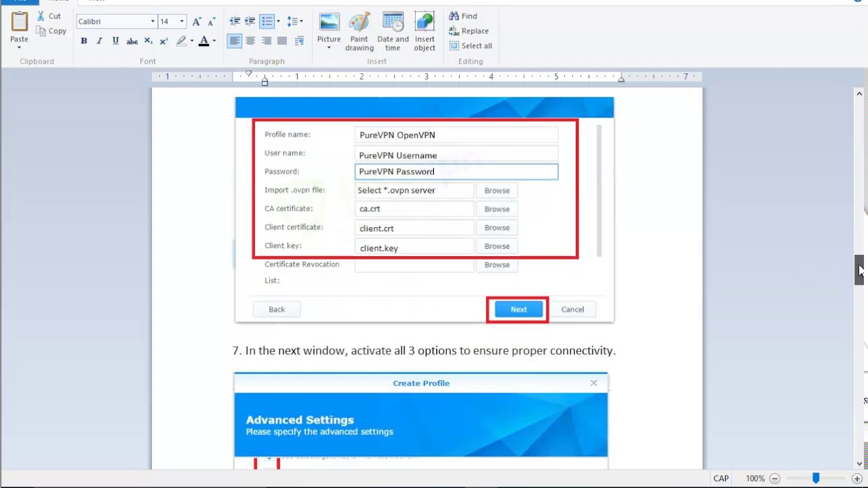
Task: Click Select all in Editing group
Action: point(471,46)
